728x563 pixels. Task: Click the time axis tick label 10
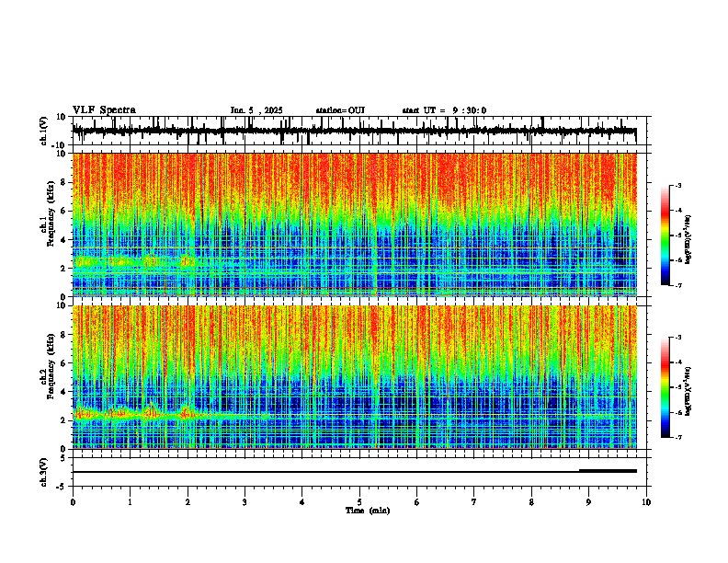click(646, 502)
